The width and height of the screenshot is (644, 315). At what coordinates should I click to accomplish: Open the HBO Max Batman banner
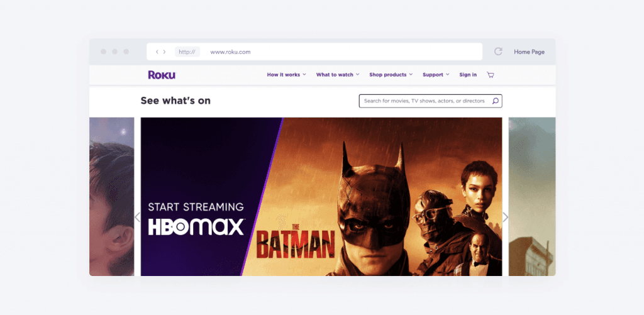321,197
